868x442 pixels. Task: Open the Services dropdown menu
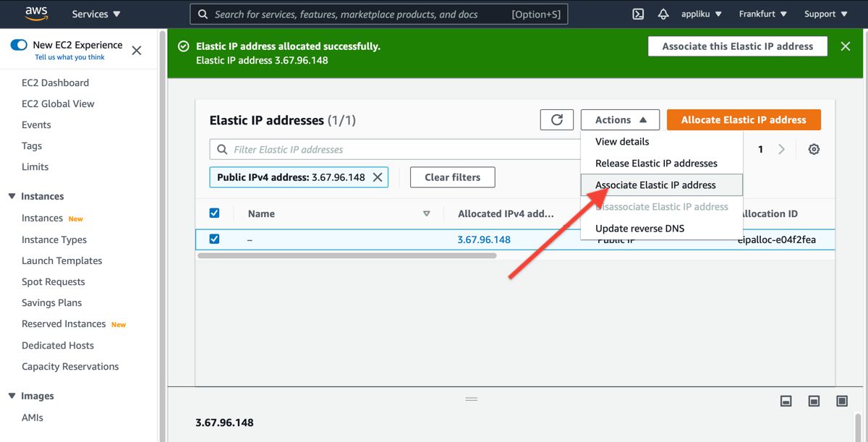pyautogui.click(x=96, y=14)
